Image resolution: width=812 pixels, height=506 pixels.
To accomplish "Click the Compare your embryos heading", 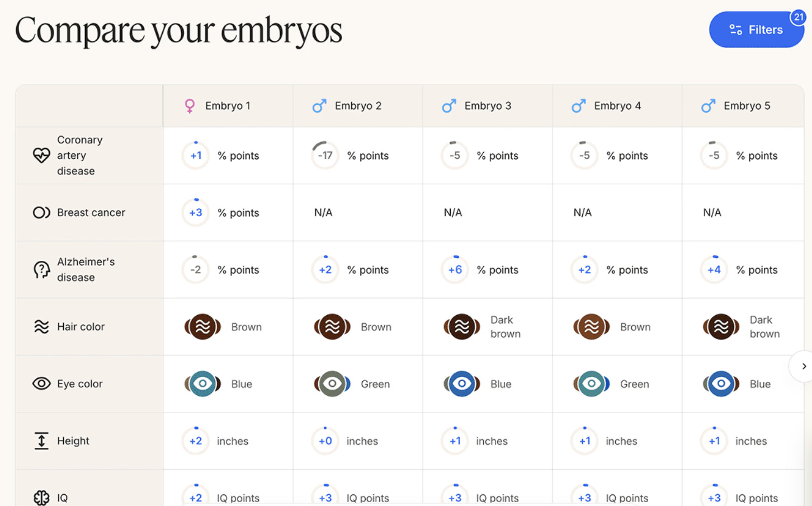I will click(x=179, y=31).
